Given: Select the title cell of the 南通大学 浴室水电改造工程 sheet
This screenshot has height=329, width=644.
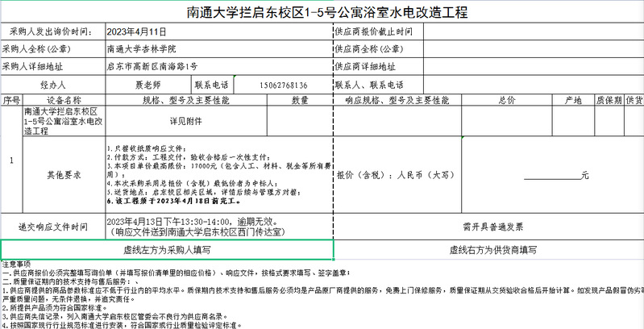Looking at the screenshot, I should (x=322, y=12).
